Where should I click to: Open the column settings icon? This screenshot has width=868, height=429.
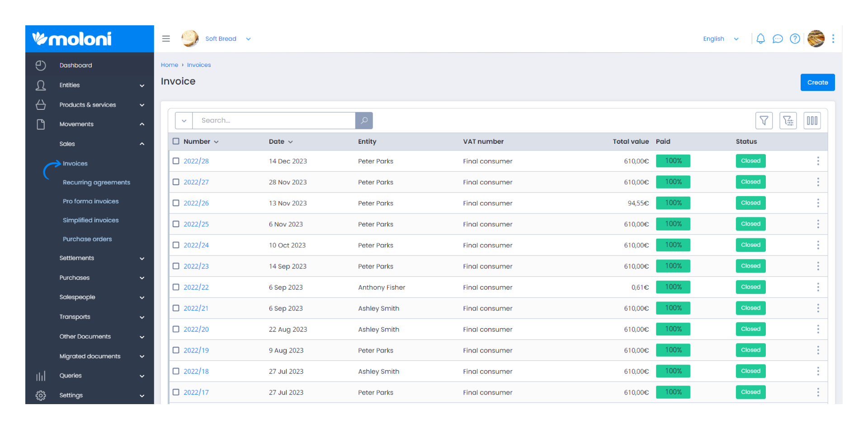coord(812,121)
